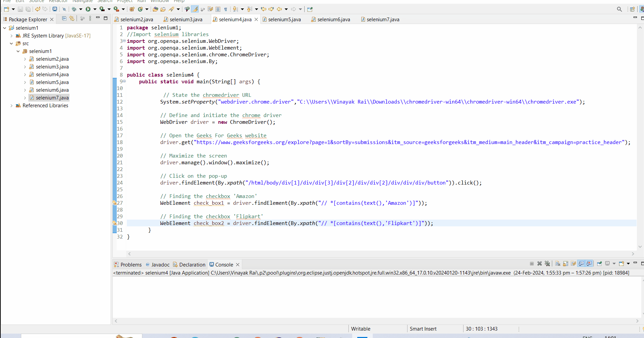Click the View Menu three-dots icon
The width and height of the screenshot is (644, 338).
90,19
